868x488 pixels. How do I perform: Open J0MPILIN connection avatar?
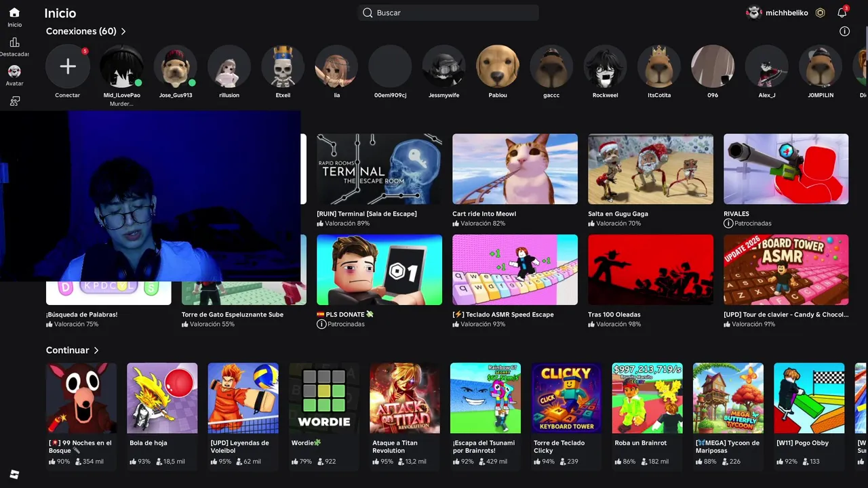821,66
